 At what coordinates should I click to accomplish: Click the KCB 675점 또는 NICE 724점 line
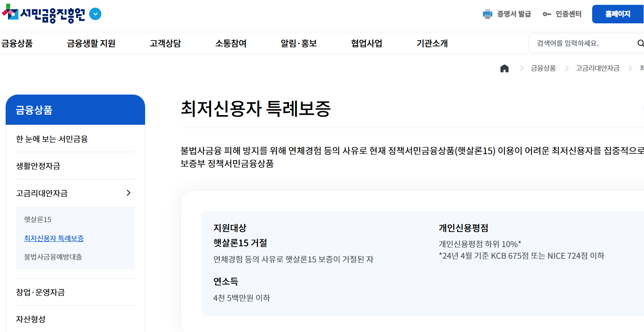click(521, 256)
